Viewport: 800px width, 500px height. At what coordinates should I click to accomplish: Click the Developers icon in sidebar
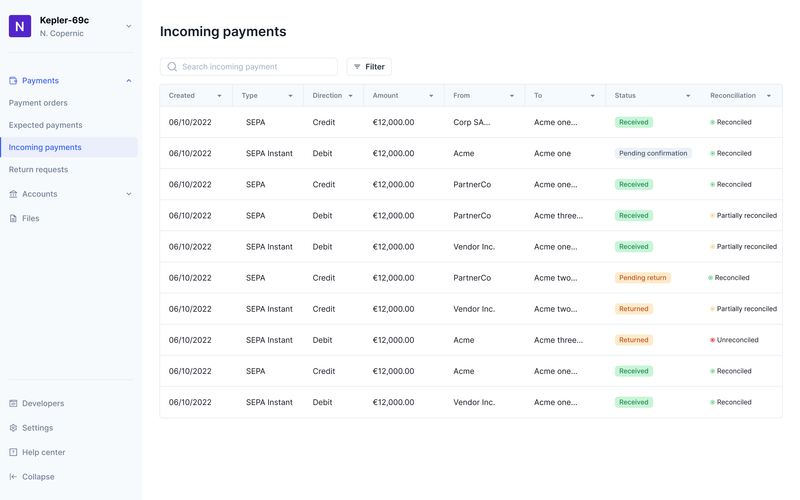click(13, 404)
